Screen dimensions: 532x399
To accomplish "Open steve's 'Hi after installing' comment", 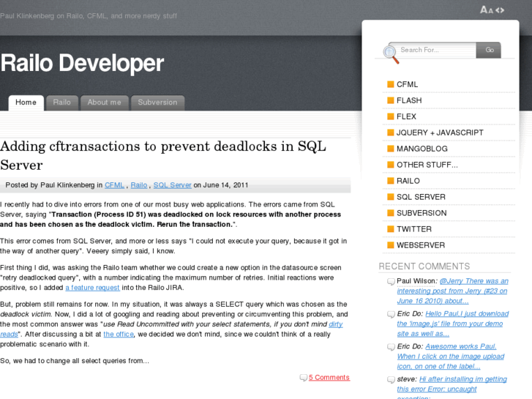I will click(x=452, y=388).
